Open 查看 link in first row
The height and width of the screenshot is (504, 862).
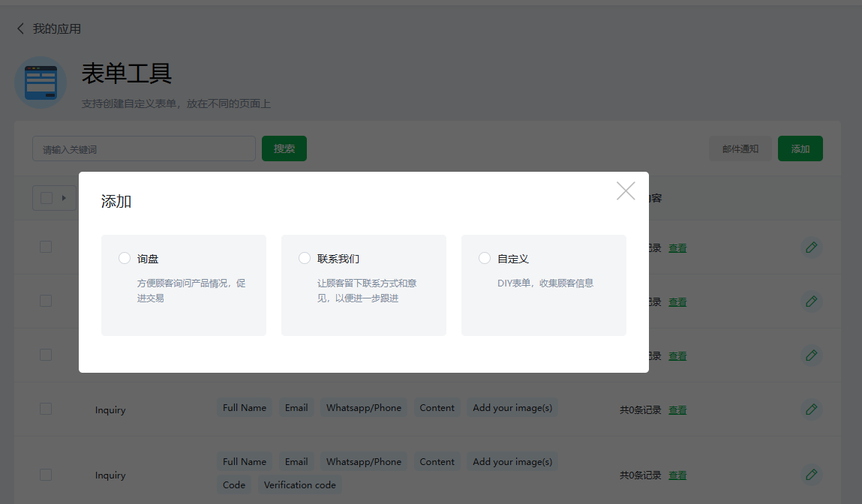tap(677, 248)
